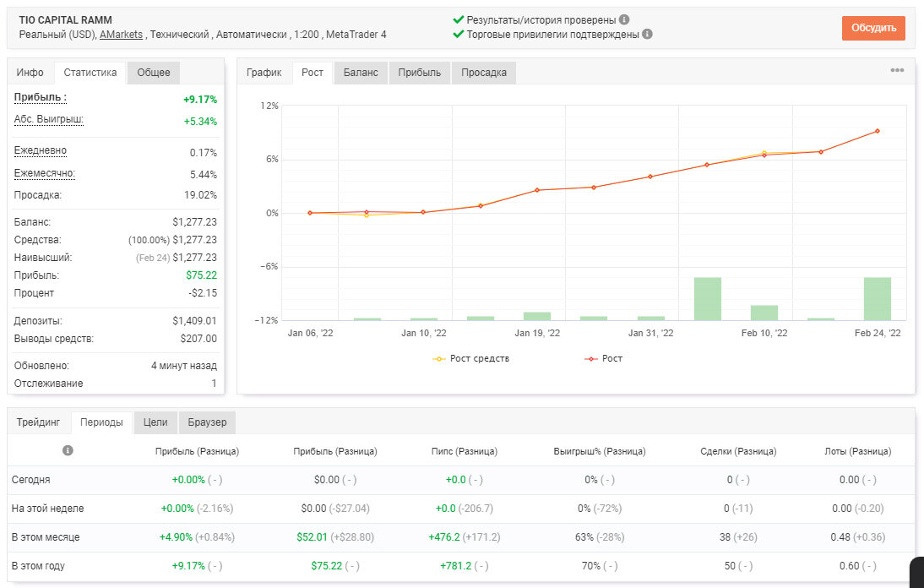
Task: Select the График chart tab
Action: [x=264, y=73]
